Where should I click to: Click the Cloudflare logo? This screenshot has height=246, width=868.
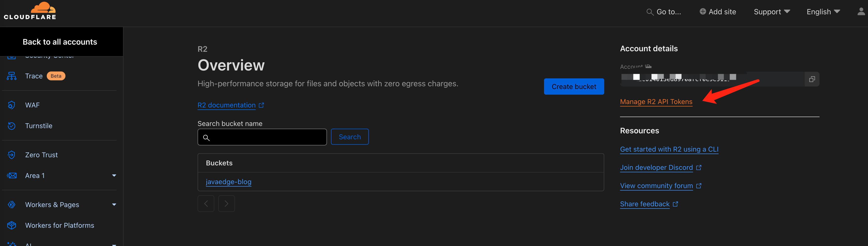pos(30,11)
